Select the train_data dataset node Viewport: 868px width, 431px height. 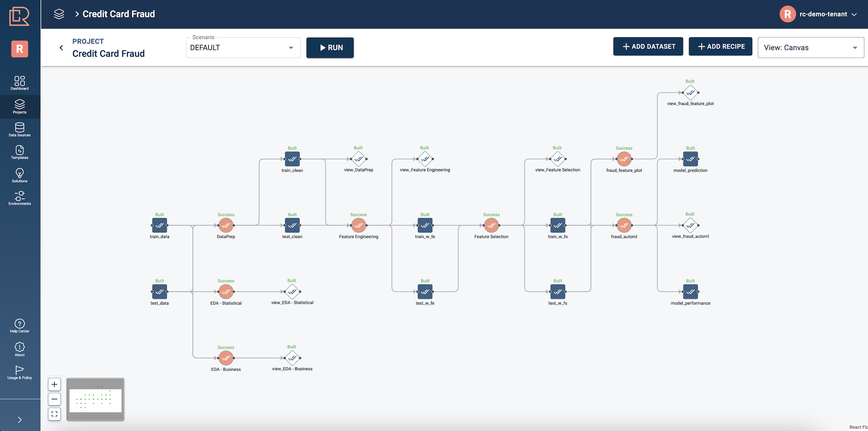point(160,225)
